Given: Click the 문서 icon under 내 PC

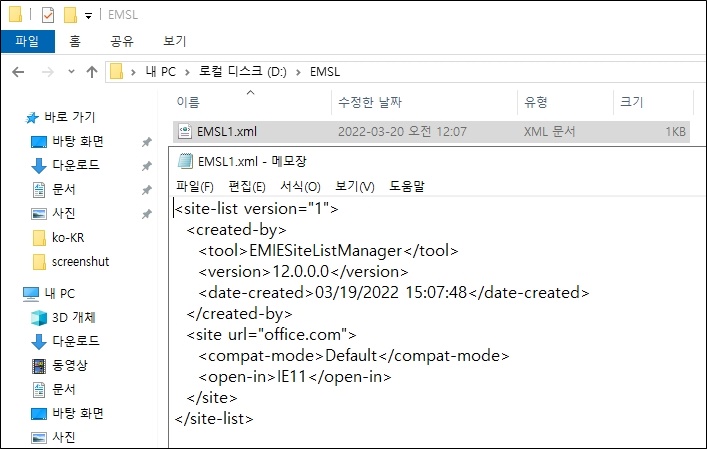Looking at the screenshot, I should click(39, 389).
